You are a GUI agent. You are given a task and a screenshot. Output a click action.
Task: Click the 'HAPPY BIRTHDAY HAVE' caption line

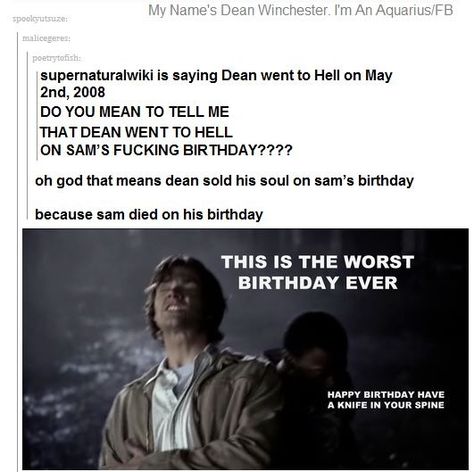(386, 395)
